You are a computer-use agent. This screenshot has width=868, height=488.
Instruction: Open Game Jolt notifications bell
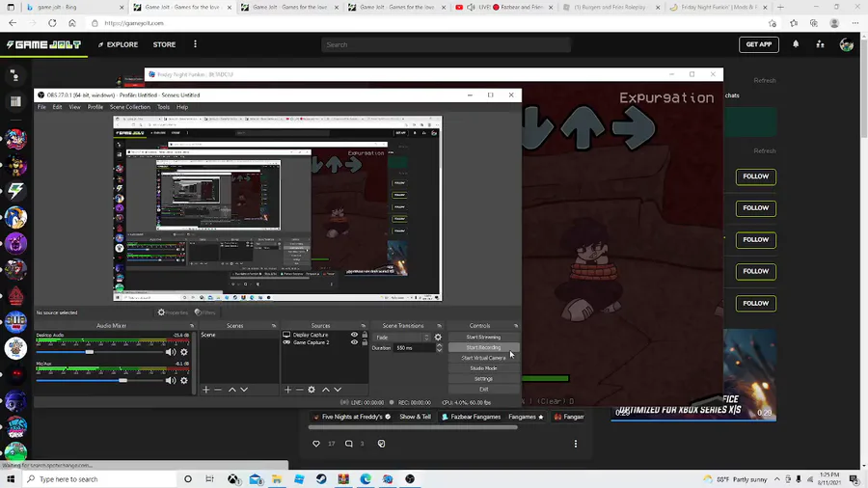pos(796,44)
